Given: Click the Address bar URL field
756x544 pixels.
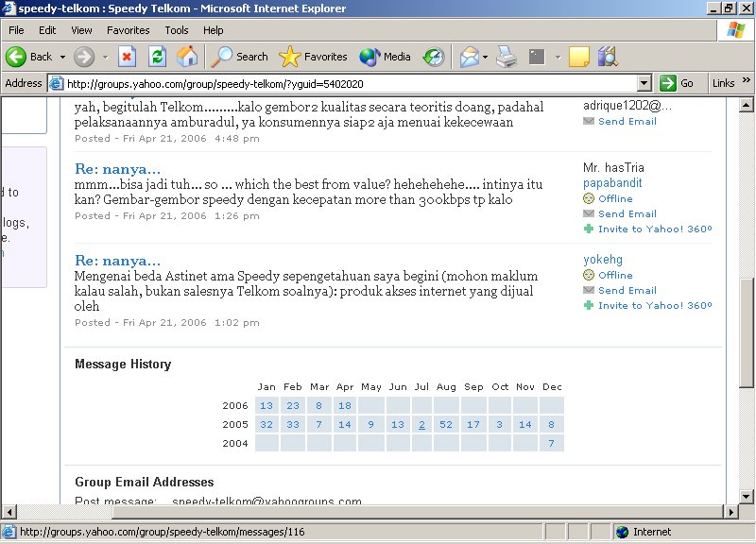Looking at the screenshot, I should click(x=351, y=84).
